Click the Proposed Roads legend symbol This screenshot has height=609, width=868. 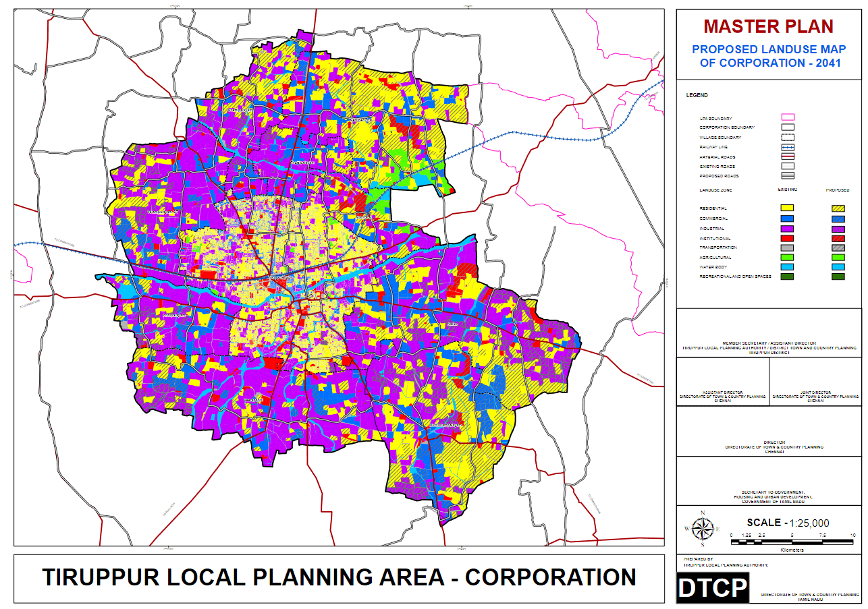click(x=787, y=175)
